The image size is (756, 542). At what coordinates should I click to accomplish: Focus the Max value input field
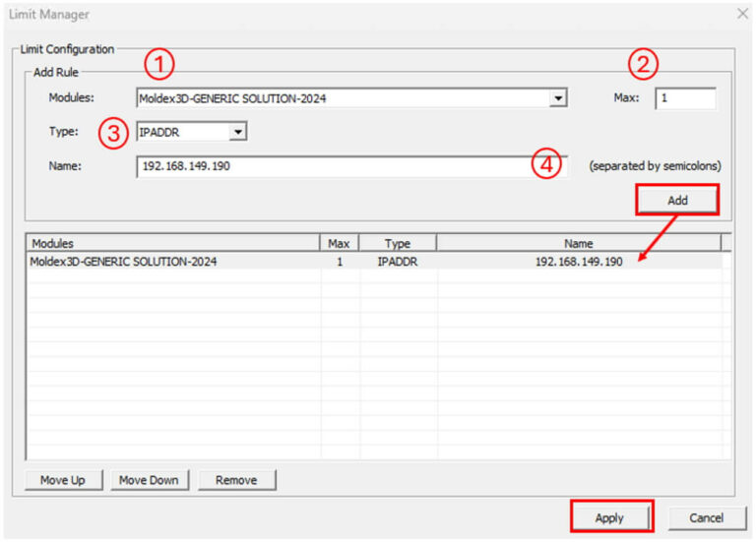684,99
